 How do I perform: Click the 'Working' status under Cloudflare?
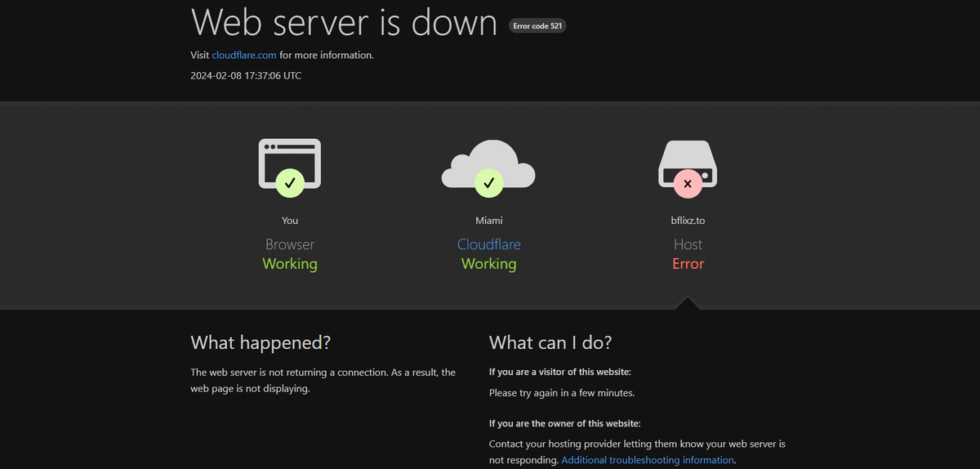tap(488, 264)
